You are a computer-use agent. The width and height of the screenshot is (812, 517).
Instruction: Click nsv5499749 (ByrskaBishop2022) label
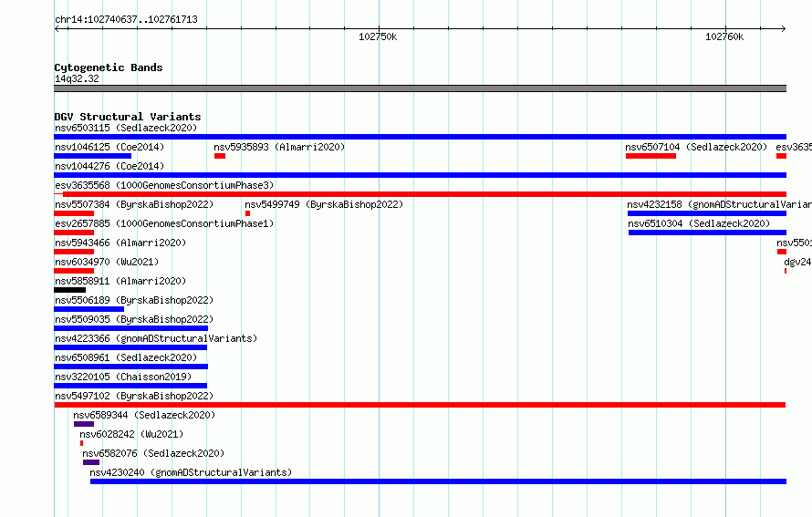point(324,204)
